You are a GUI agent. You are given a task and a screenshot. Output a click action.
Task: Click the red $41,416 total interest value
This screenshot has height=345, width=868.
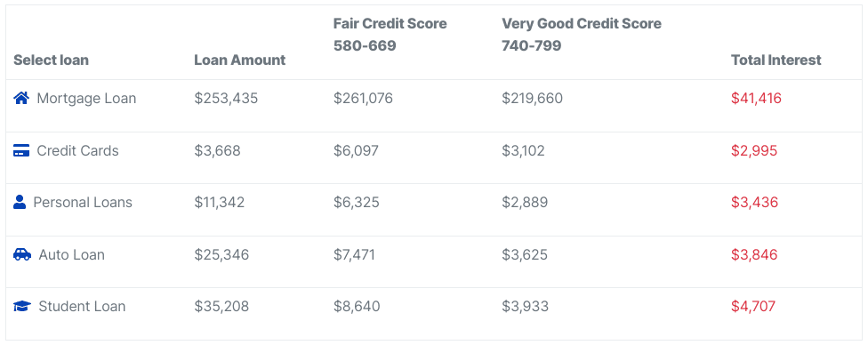(756, 99)
